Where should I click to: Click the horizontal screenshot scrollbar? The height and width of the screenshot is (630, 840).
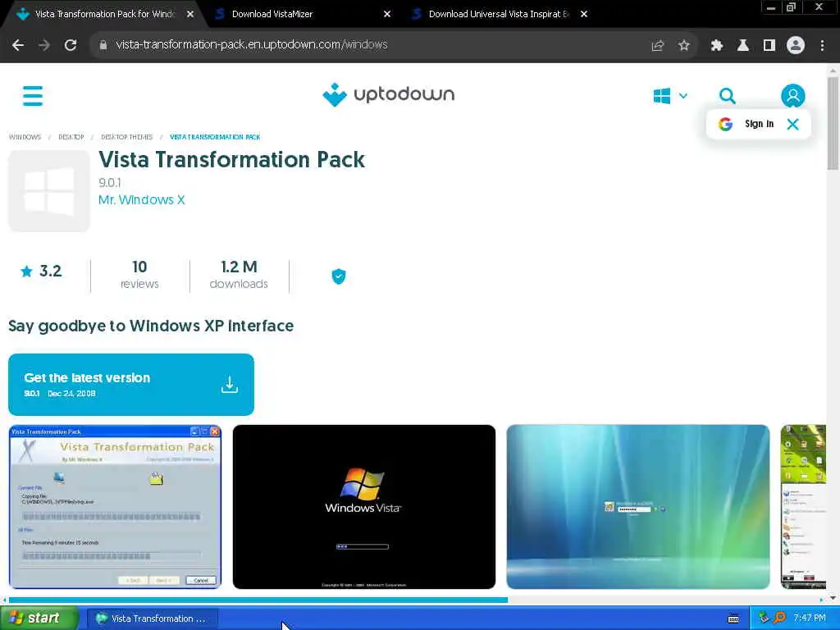[258, 600]
